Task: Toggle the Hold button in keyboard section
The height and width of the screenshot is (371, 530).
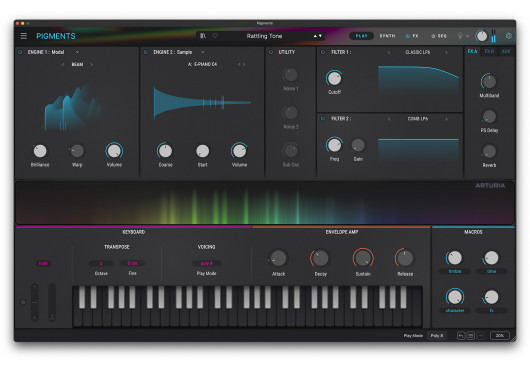Action: click(x=43, y=263)
